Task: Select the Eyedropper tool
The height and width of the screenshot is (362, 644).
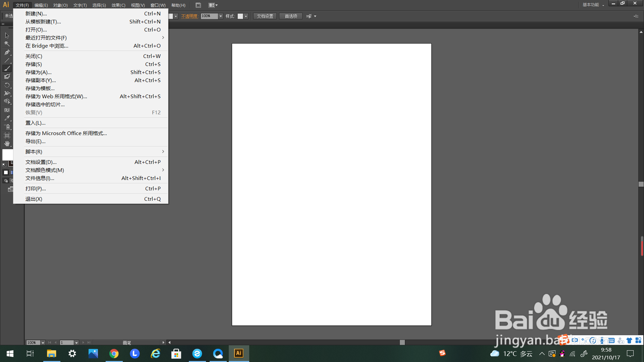Action: coord(7,118)
